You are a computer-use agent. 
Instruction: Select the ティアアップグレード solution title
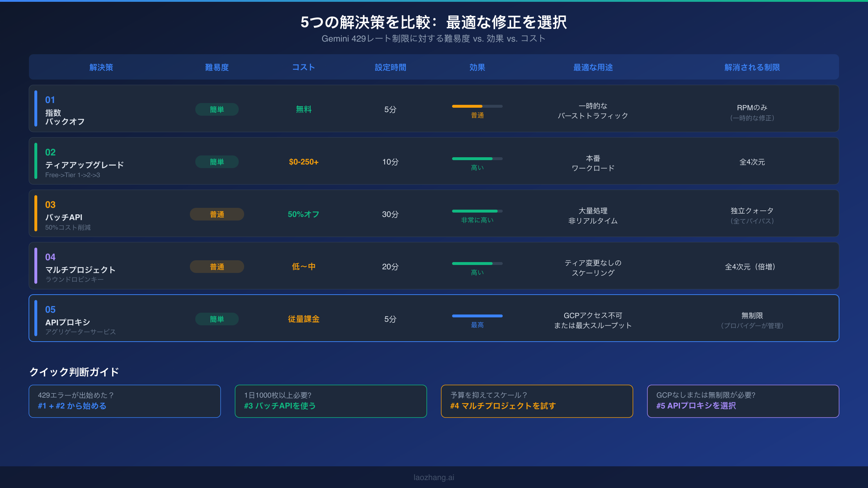click(84, 165)
